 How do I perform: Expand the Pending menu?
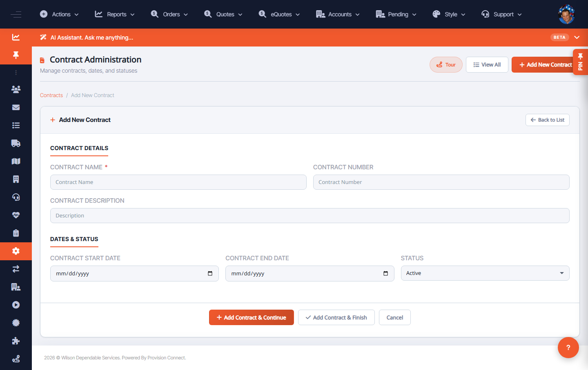point(396,14)
